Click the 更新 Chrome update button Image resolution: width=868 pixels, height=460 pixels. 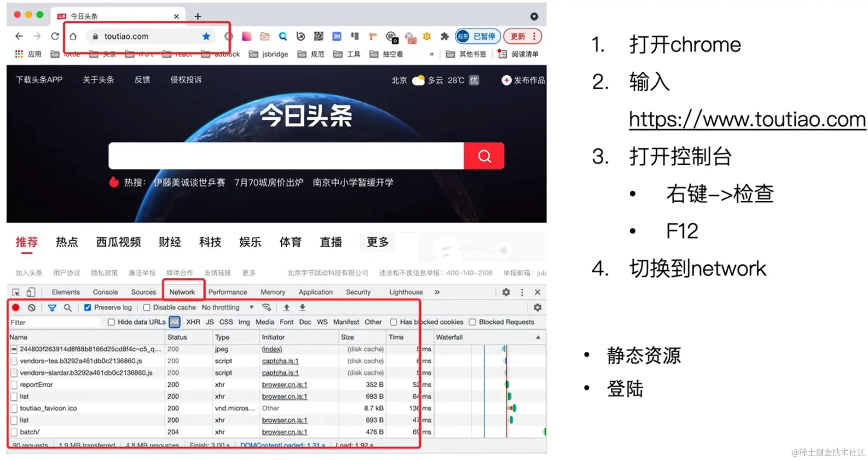(522, 36)
